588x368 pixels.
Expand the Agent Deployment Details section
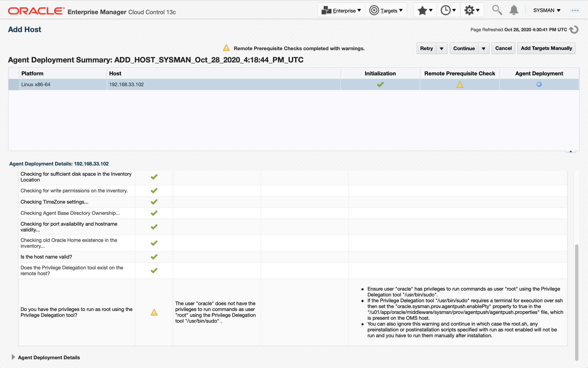(x=13, y=357)
